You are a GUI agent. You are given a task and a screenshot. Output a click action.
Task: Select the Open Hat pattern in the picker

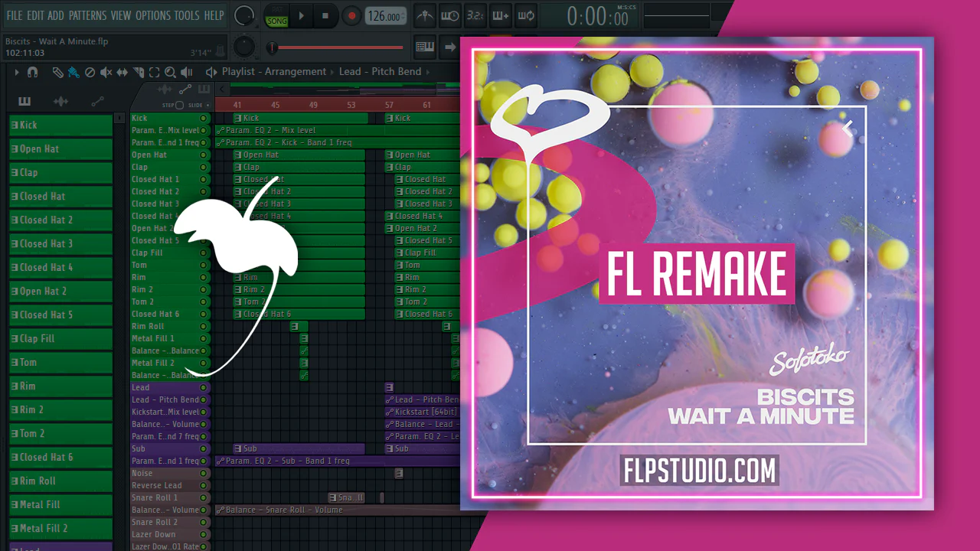coord(60,148)
